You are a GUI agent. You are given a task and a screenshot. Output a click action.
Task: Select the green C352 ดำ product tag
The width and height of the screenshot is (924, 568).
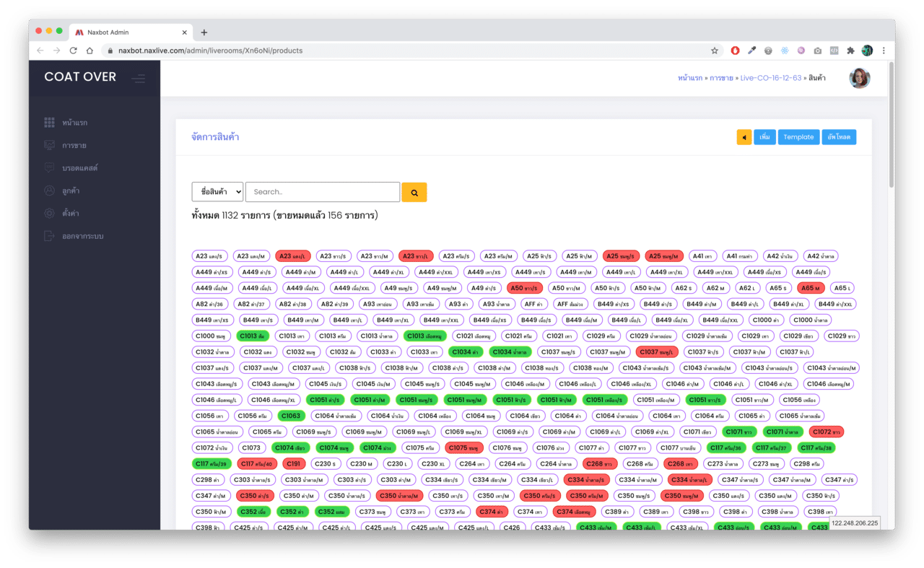click(292, 511)
